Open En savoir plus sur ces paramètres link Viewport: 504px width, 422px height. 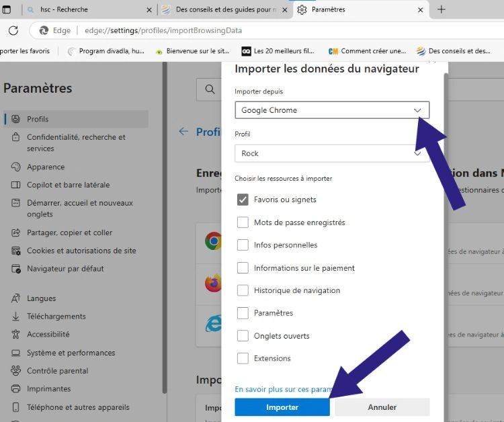coord(283,389)
